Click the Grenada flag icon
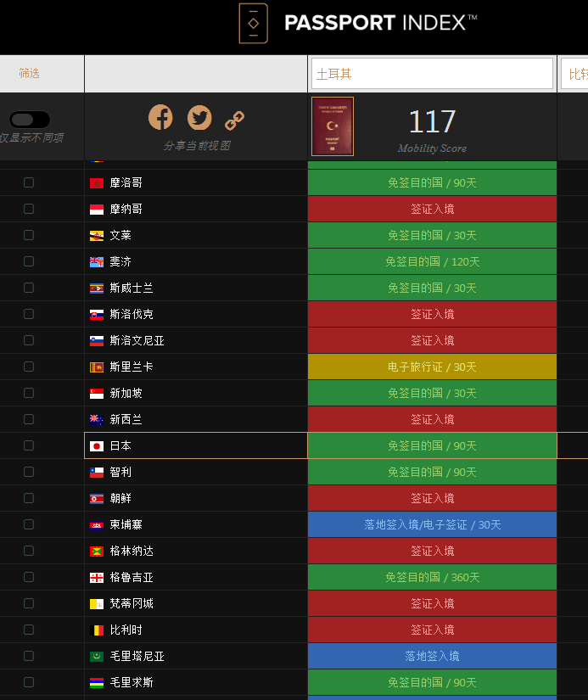 coord(97,552)
